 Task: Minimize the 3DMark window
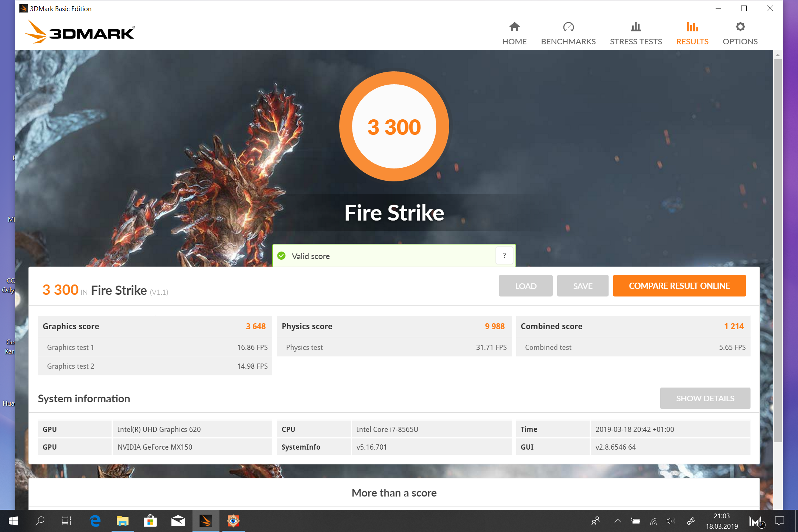[x=718, y=8]
